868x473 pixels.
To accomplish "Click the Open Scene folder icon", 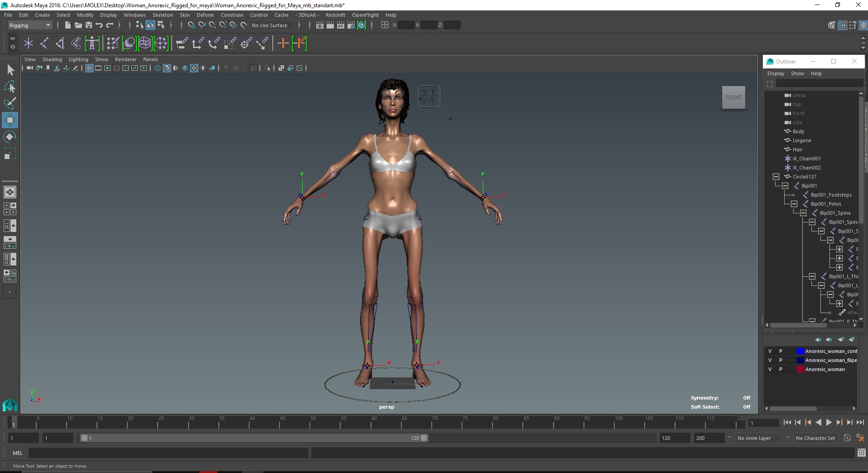I will [78, 25].
